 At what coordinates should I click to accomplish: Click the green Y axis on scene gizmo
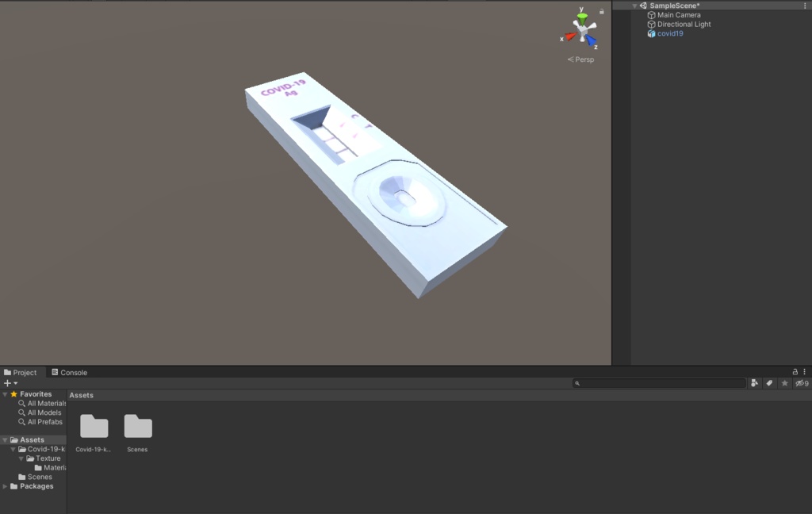[582, 19]
